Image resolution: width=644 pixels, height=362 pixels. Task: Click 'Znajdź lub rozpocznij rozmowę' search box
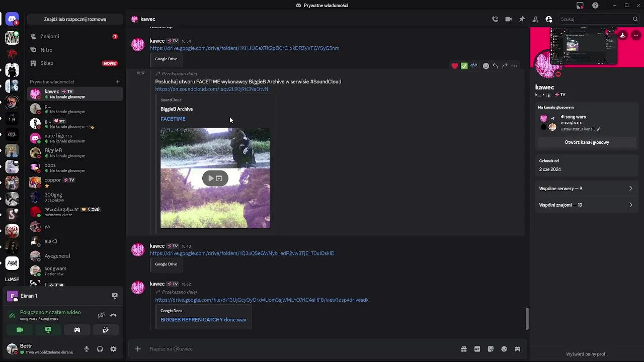click(x=75, y=19)
